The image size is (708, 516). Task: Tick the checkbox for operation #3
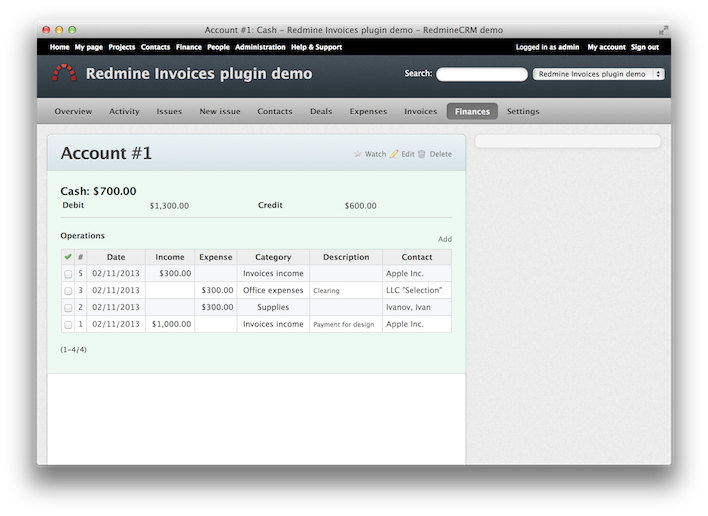coord(68,291)
